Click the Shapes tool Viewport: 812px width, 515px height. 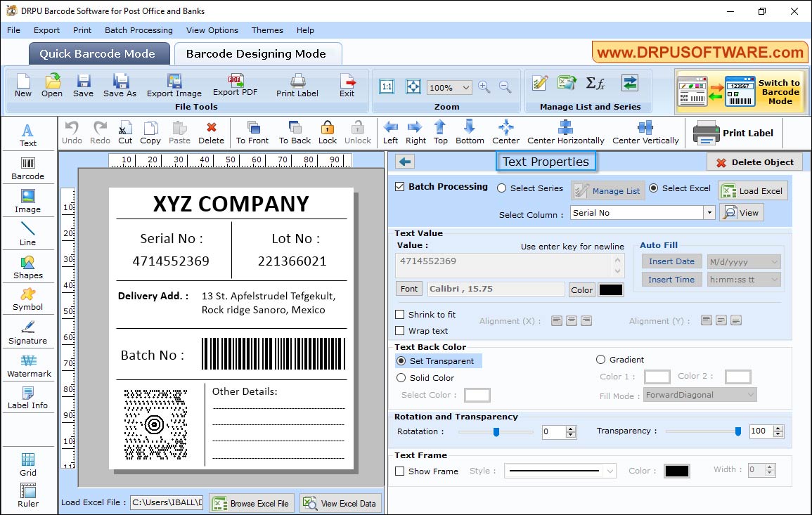coord(28,266)
